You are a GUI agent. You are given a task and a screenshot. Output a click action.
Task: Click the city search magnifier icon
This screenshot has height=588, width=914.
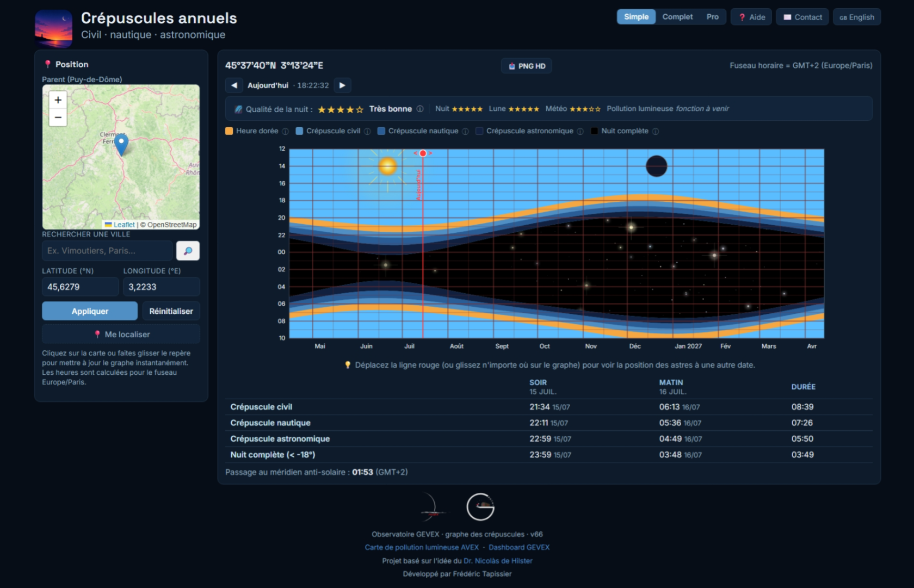(188, 251)
